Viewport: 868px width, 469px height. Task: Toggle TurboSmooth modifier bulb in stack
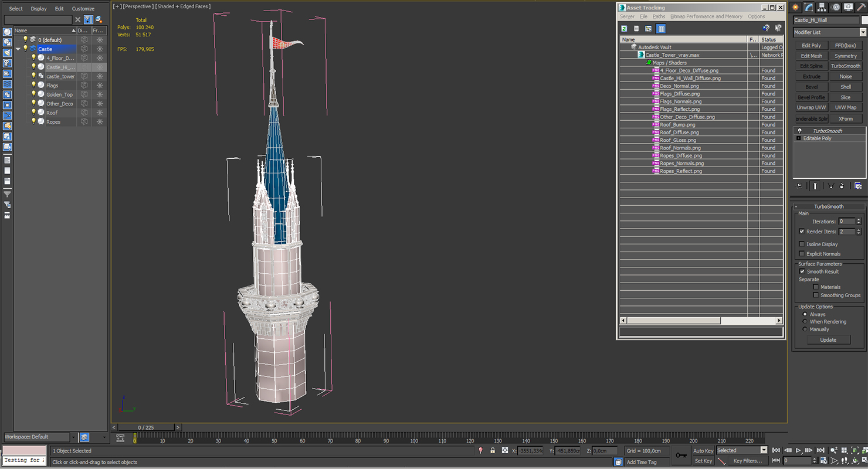(x=799, y=131)
